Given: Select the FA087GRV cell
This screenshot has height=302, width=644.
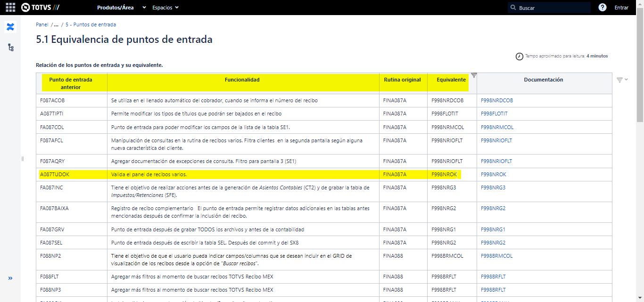Looking at the screenshot, I should [x=72, y=229].
